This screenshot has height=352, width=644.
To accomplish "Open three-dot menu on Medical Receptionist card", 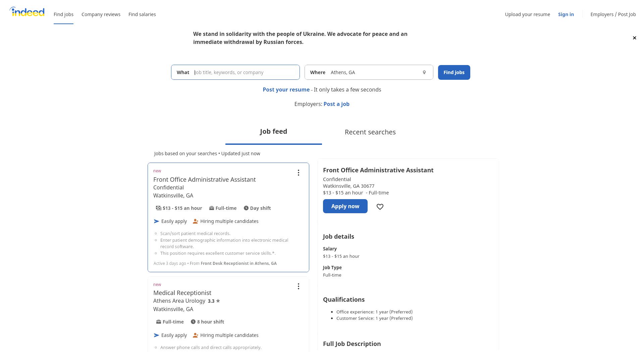I will pos(298,286).
